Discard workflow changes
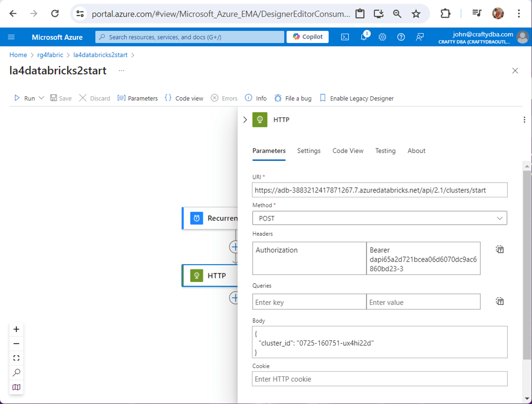The width and height of the screenshot is (532, 404). tap(95, 98)
